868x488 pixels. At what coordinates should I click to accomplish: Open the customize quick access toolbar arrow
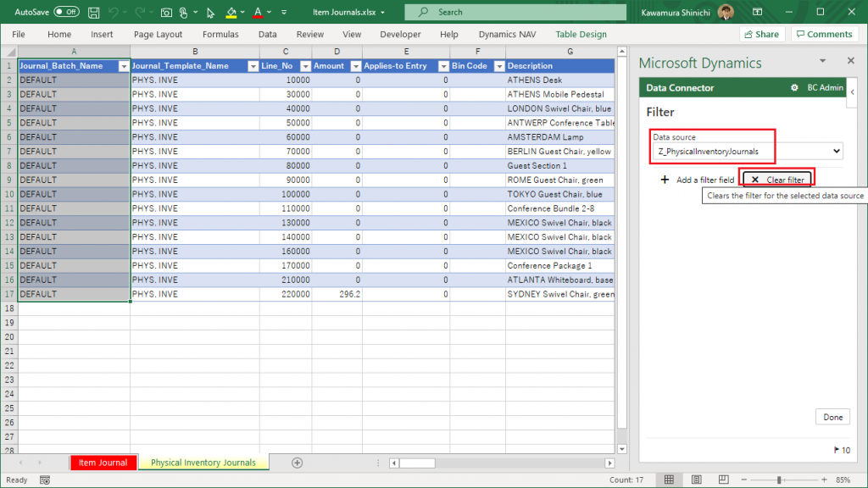283,12
